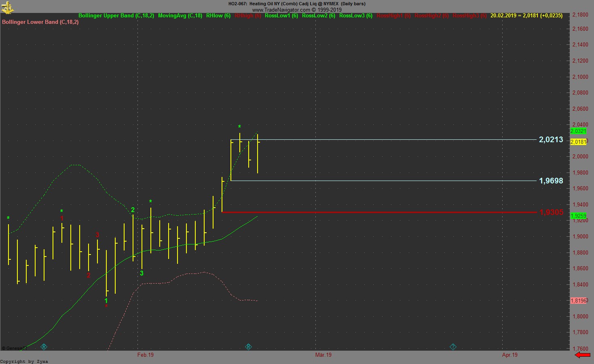Screen dimensions: 594x364
Task: Toggle visibility of the RHhigh (6) indicator
Action: 247,15
